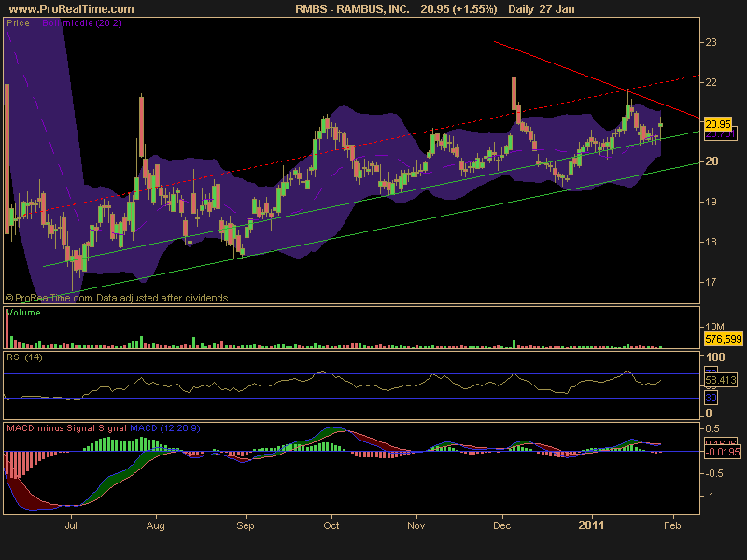Click the 22 price axis label
This screenshot has height=560, width=747.
point(711,82)
